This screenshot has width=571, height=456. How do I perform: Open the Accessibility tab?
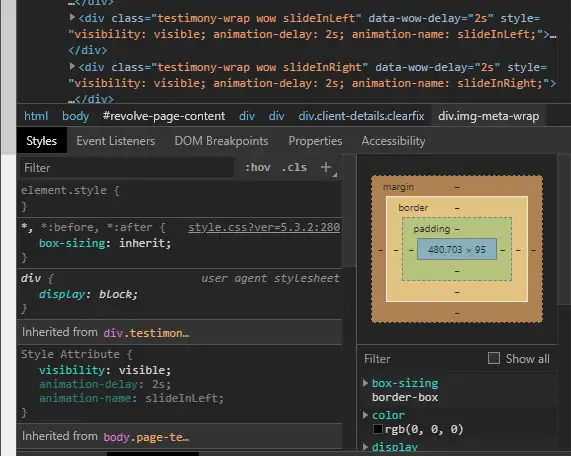pos(393,141)
